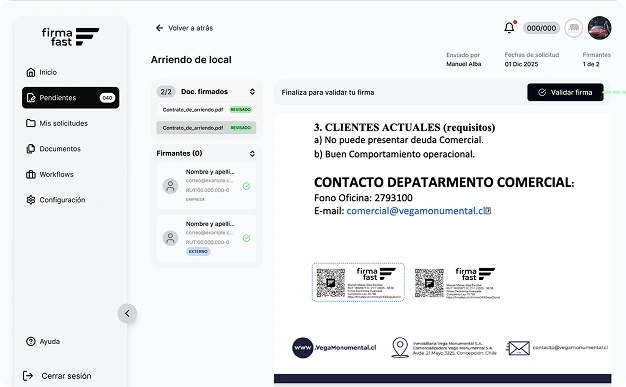Click the Arriendo de local title
Viewport: 626px width, 387px height.
tap(191, 60)
